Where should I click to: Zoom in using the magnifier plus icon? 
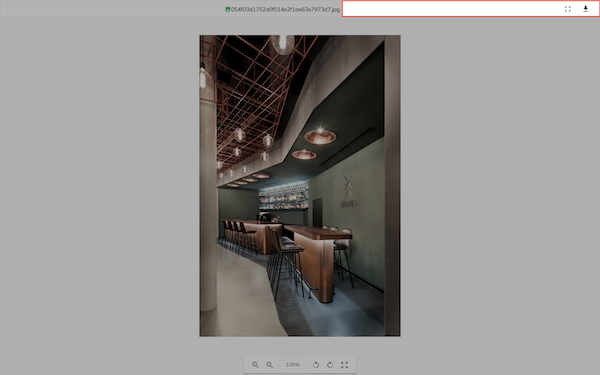(255, 365)
